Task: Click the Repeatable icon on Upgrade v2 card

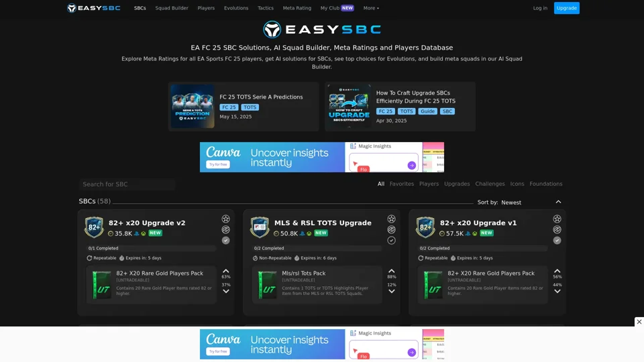Action: click(x=89, y=258)
